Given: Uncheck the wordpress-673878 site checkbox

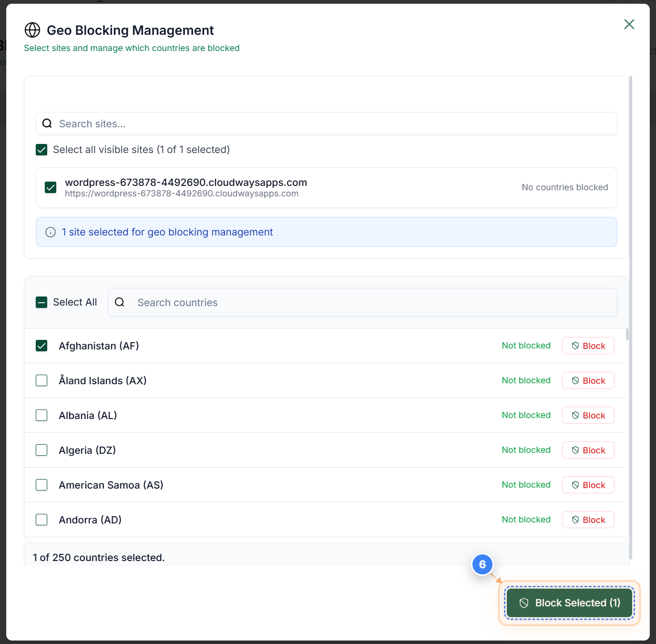Looking at the screenshot, I should pos(51,187).
